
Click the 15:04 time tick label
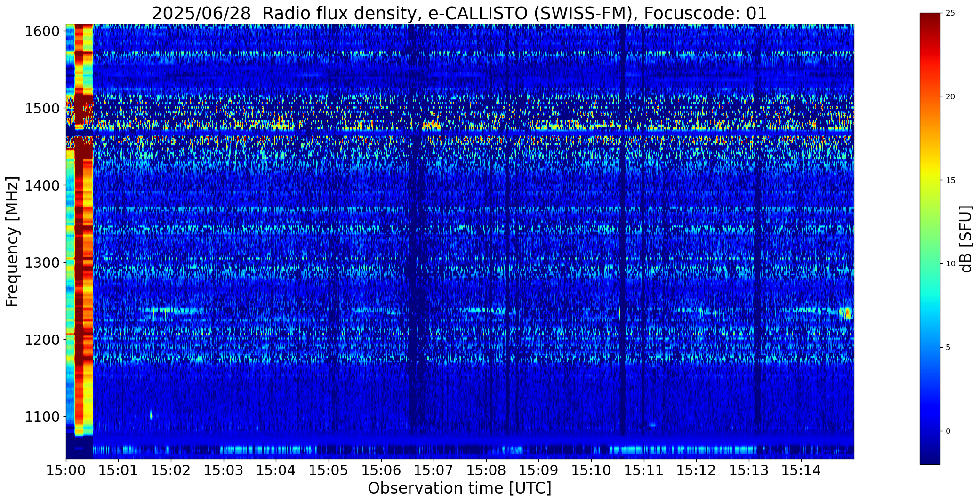[276, 470]
